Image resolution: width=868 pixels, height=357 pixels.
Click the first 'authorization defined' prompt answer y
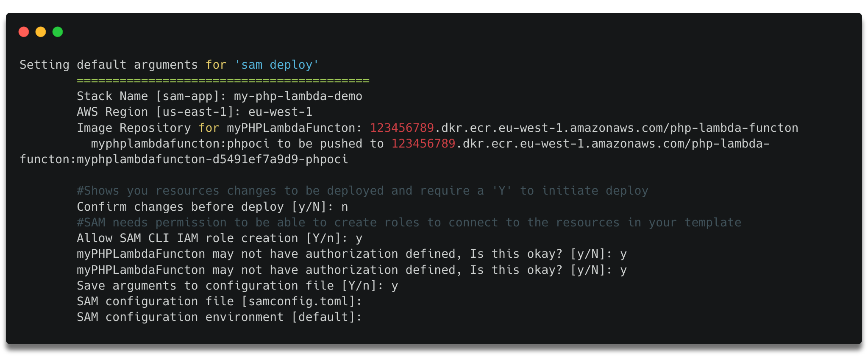(x=623, y=255)
